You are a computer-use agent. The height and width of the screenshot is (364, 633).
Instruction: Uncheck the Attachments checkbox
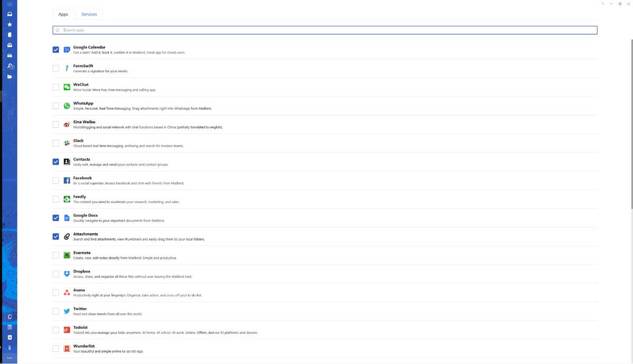(x=56, y=236)
